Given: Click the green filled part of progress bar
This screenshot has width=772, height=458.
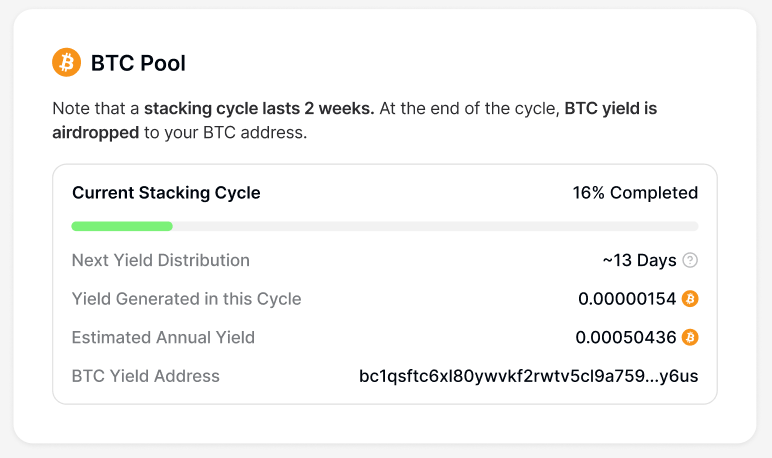Looking at the screenshot, I should click(x=122, y=226).
